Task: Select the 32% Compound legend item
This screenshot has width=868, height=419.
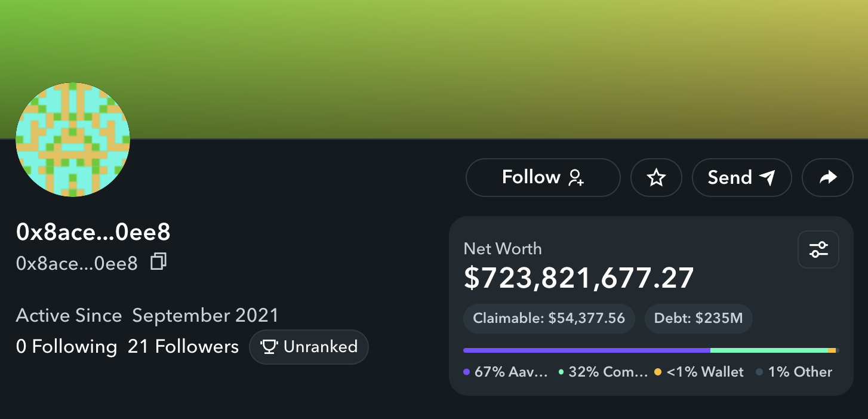Action: coord(603,372)
